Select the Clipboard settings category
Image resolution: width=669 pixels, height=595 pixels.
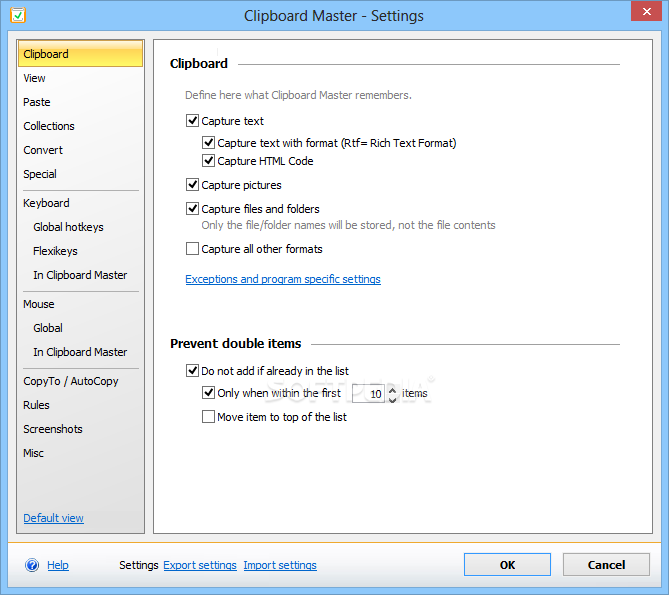(80, 54)
